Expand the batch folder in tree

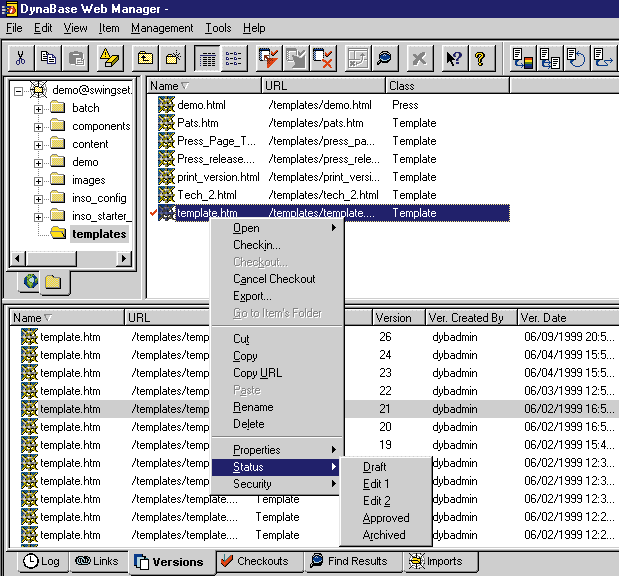(x=39, y=108)
